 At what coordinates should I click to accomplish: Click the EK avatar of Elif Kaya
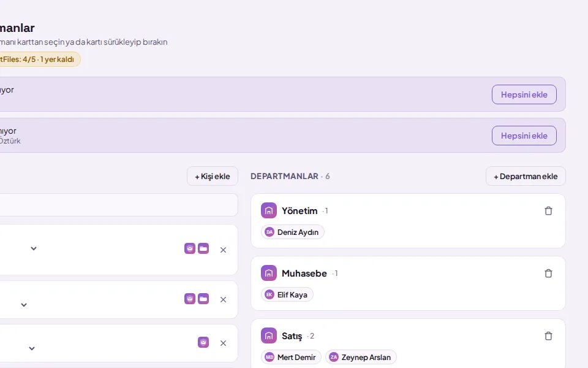pyautogui.click(x=269, y=295)
